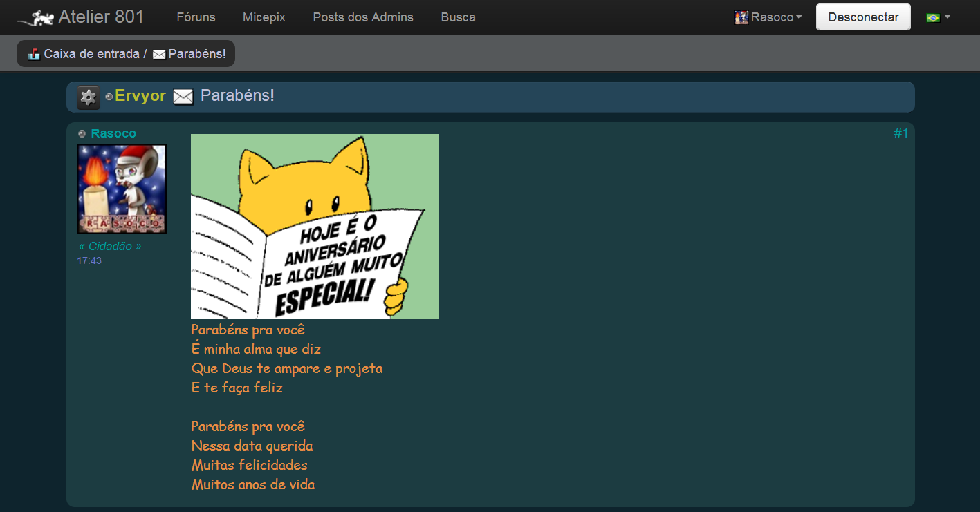This screenshot has height=512, width=980.
Task: Click the line "Nessa data querida"
Action: click(252, 446)
